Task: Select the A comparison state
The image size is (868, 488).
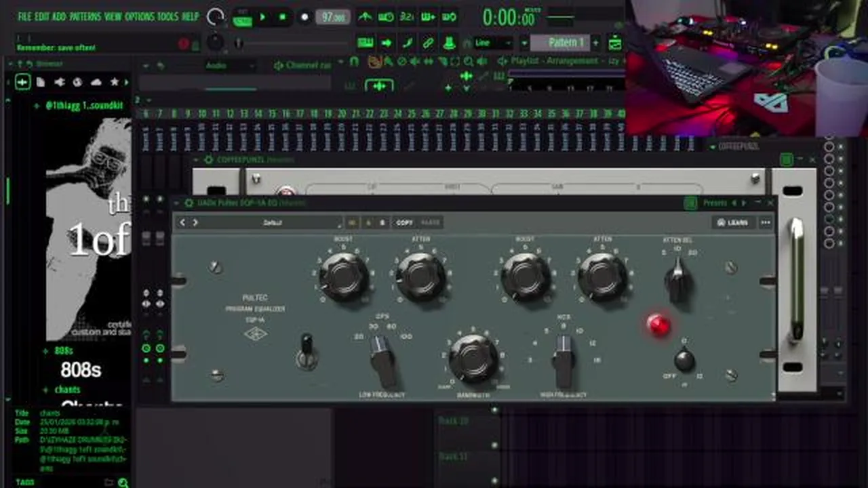Action: 368,222
